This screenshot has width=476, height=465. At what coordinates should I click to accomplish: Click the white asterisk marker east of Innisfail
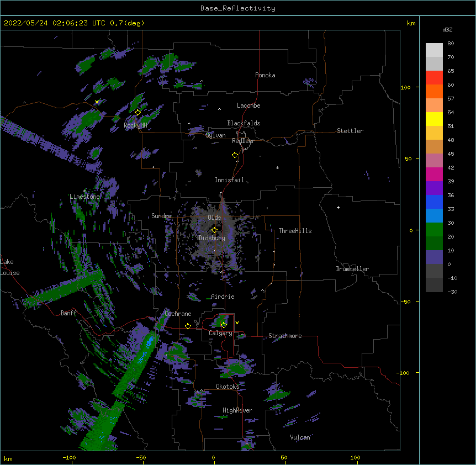click(x=277, y=167)
